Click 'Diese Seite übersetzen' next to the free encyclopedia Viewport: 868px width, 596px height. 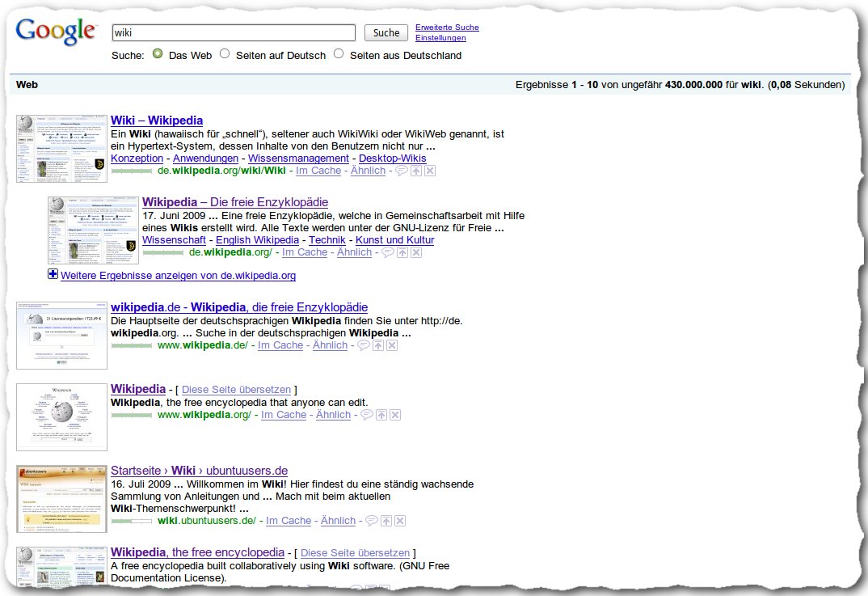pos(356,553)
